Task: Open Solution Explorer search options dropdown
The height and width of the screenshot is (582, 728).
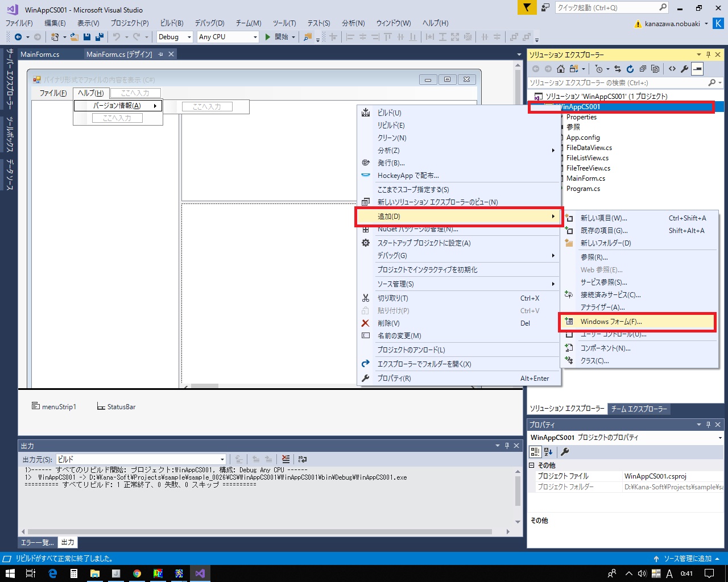Action: [x=720, y=83]
